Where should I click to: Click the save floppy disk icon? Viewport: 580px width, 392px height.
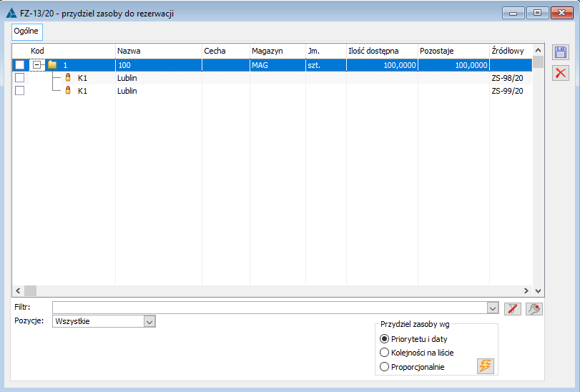(x=561, y=52)
